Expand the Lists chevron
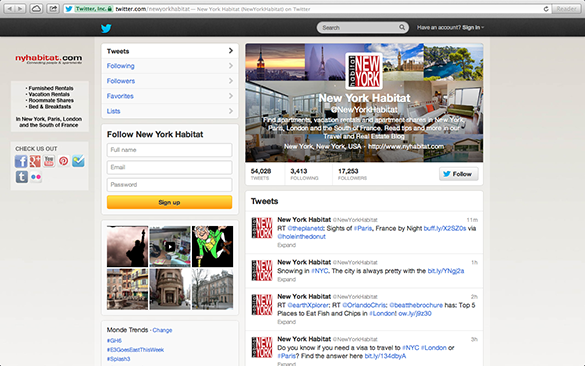This screenshot has width=585, height=366. click(231, 111)
